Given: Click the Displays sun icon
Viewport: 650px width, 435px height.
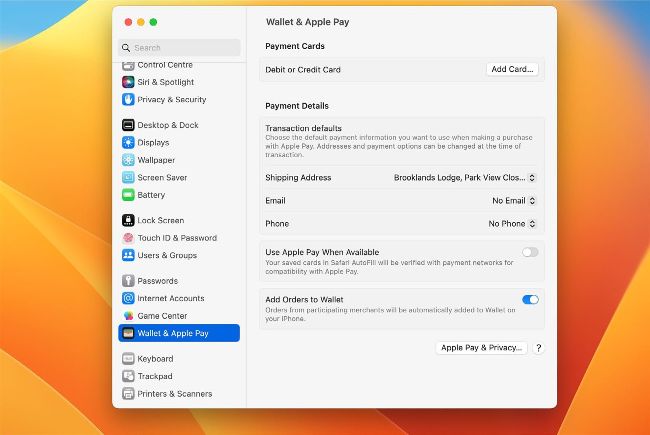Looking at the screenshot, I should (128, 142).
